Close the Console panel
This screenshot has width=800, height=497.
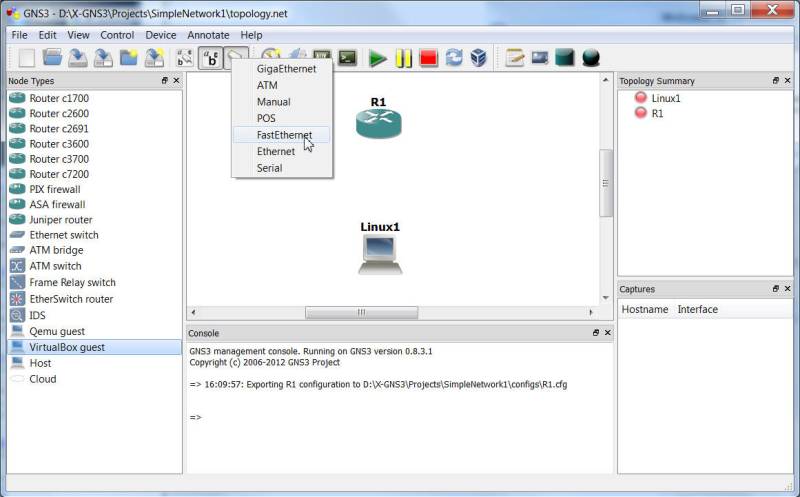608,333
